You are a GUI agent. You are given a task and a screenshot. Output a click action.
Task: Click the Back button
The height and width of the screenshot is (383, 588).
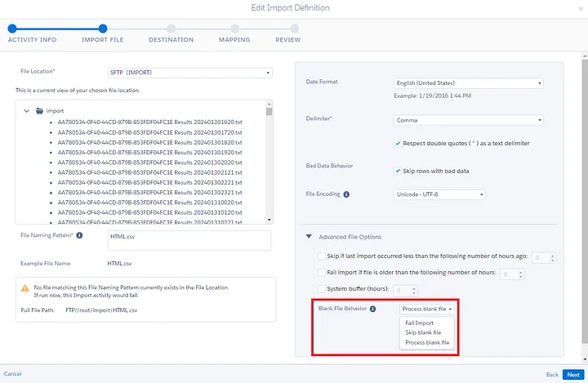point(552,374)
